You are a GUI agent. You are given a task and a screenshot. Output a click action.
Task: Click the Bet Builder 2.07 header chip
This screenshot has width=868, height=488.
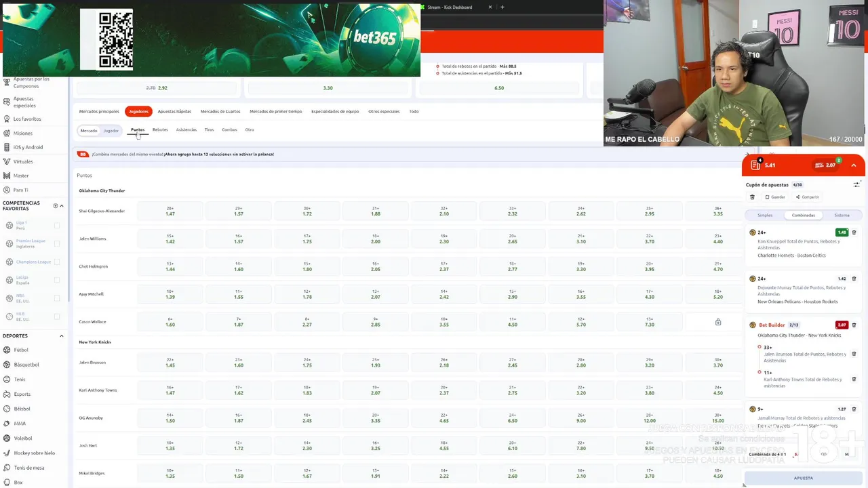tap(827, 165)
